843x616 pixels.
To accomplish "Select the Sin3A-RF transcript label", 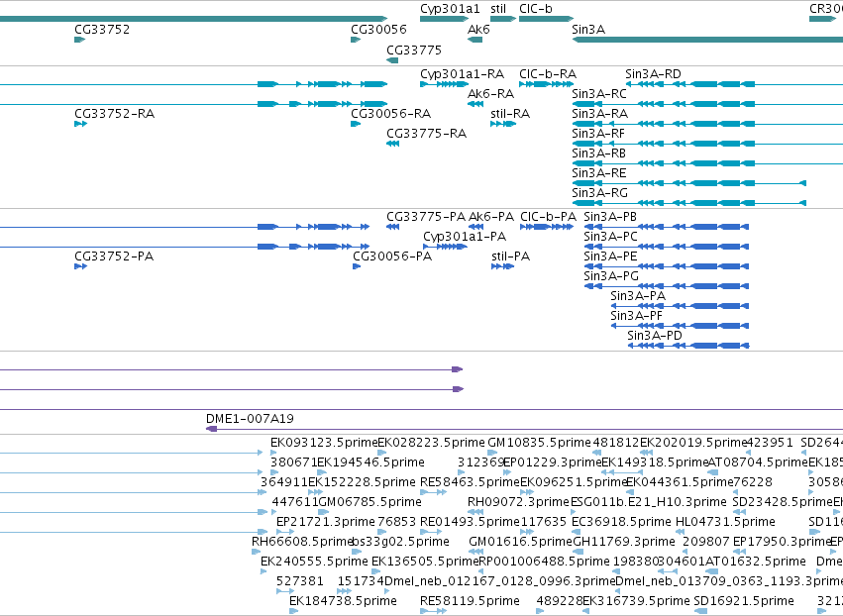I will 598,134.
